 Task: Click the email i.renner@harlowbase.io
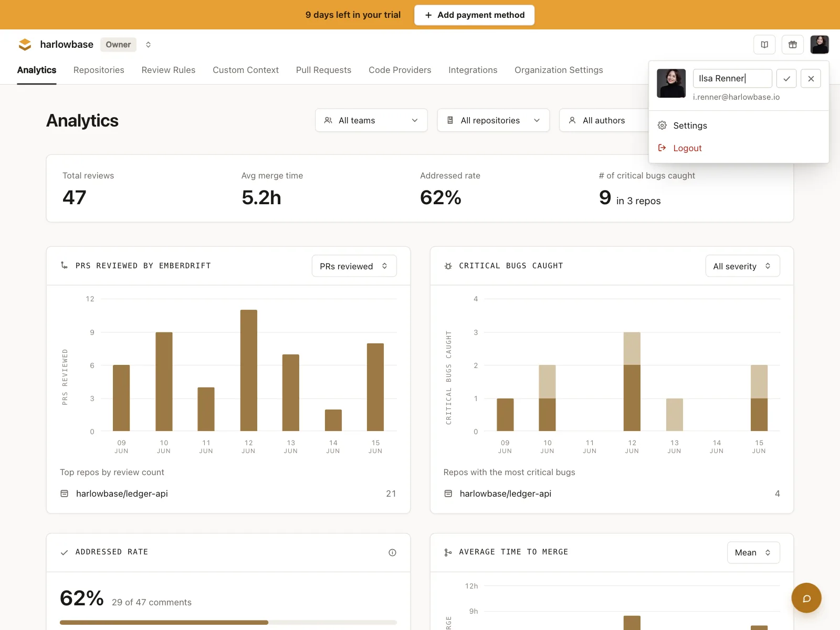coord(736,97)
